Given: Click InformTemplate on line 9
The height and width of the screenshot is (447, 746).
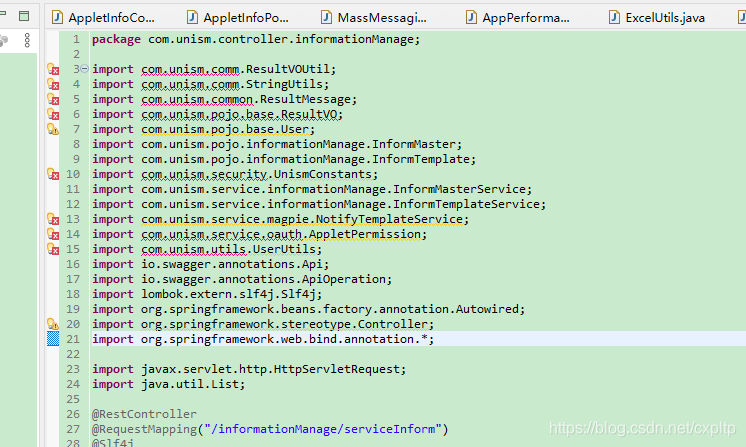Looking at the screenshot, I should 421,159.
